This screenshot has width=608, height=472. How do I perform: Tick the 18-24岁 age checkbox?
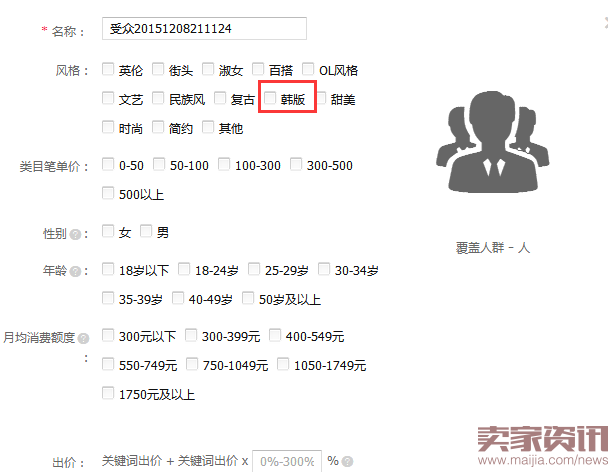[x=184, y=269]
